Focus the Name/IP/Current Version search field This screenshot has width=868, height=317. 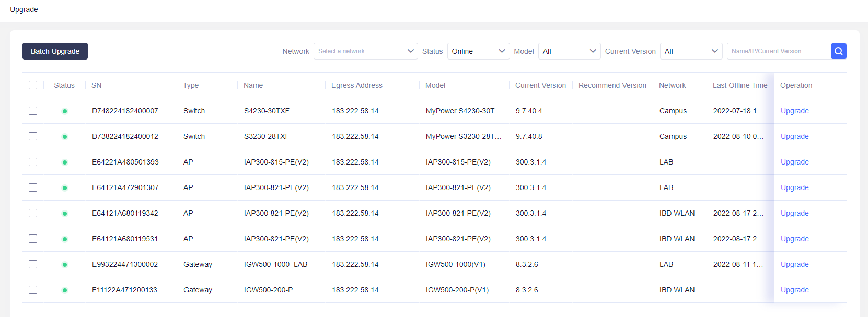pos(779,51)
